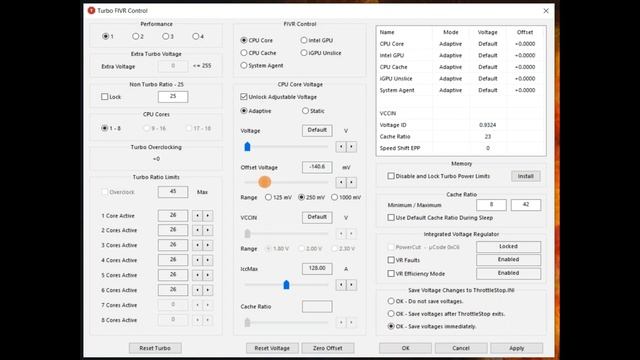
Task: Check Use Default Cache Ratio During Sleep
Action: [x=391, y=218]
